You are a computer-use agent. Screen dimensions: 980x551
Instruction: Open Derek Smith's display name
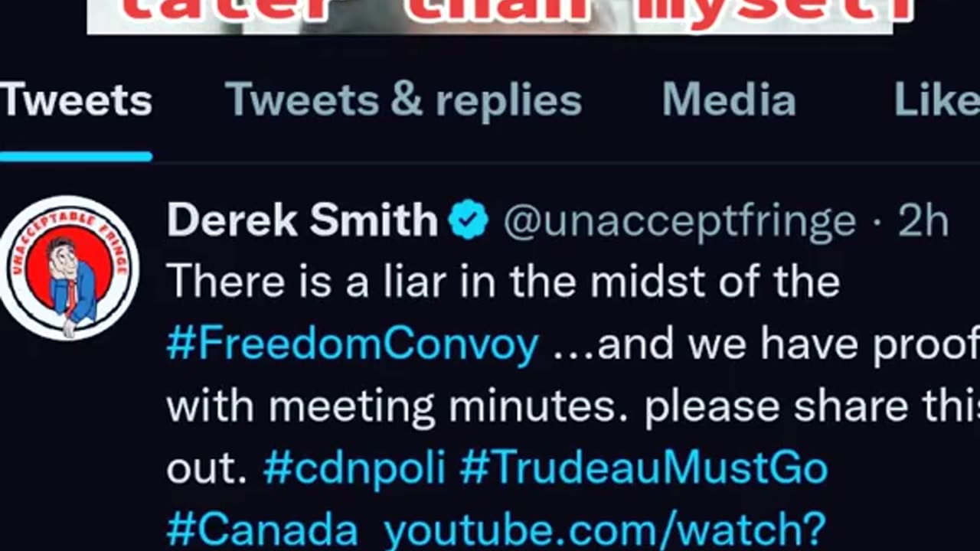tap(302, 220)
